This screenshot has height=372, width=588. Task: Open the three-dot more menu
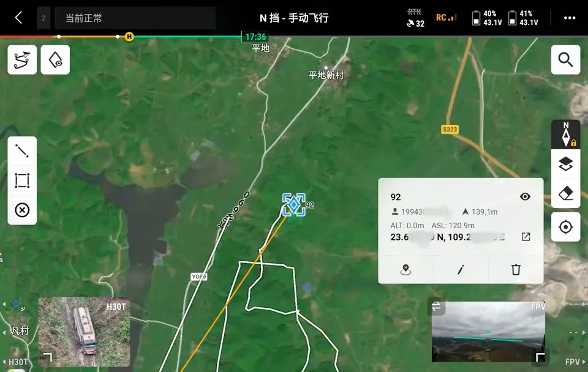pyautogui.click(x=570, y=18)
